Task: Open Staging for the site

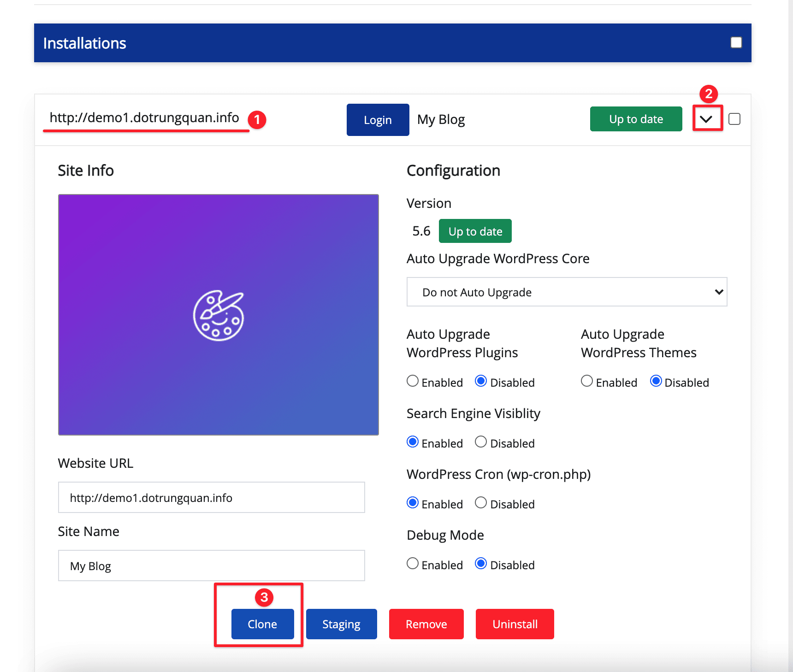Action: (x=341, y=624)
